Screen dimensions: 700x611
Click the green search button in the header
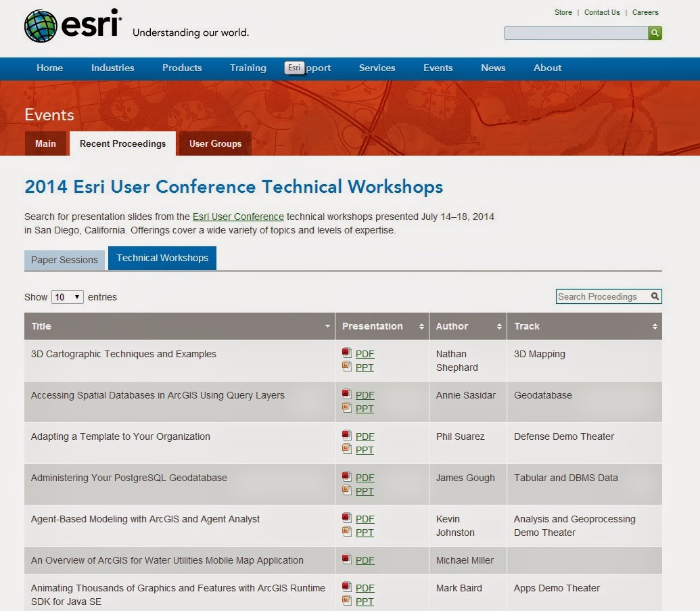click(654, 32)
